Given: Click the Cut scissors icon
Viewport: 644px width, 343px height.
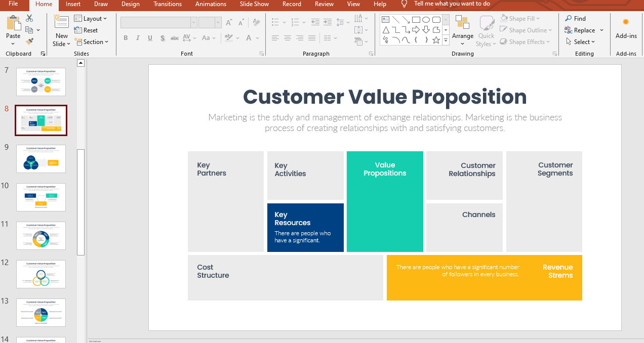Looking at the screenshot, I should pos(29,19).
